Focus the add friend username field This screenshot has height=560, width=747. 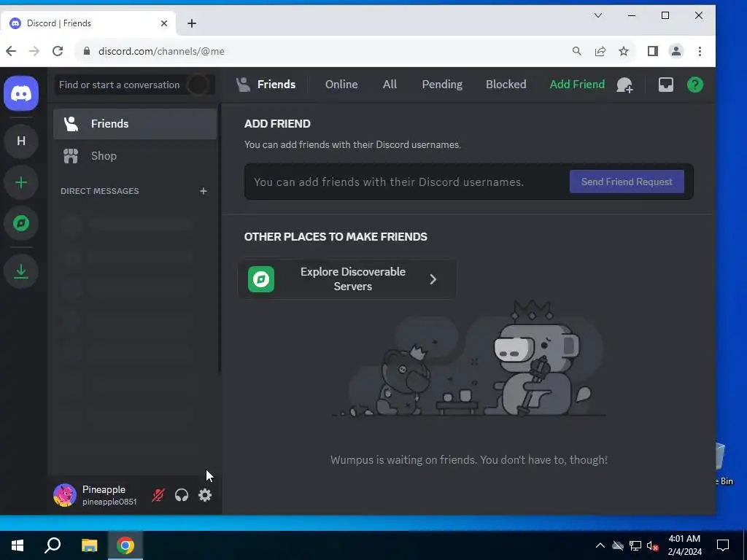pos(409,182)
